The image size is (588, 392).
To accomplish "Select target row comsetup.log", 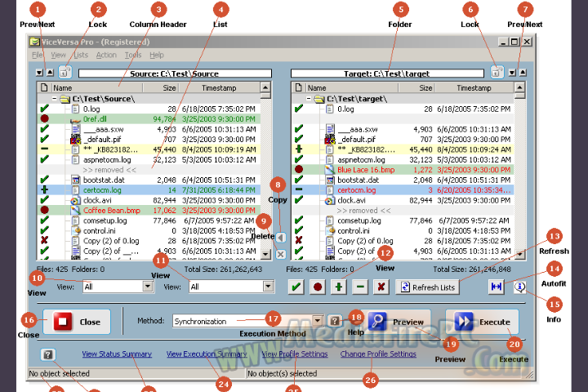I will [x=403, y=220].
